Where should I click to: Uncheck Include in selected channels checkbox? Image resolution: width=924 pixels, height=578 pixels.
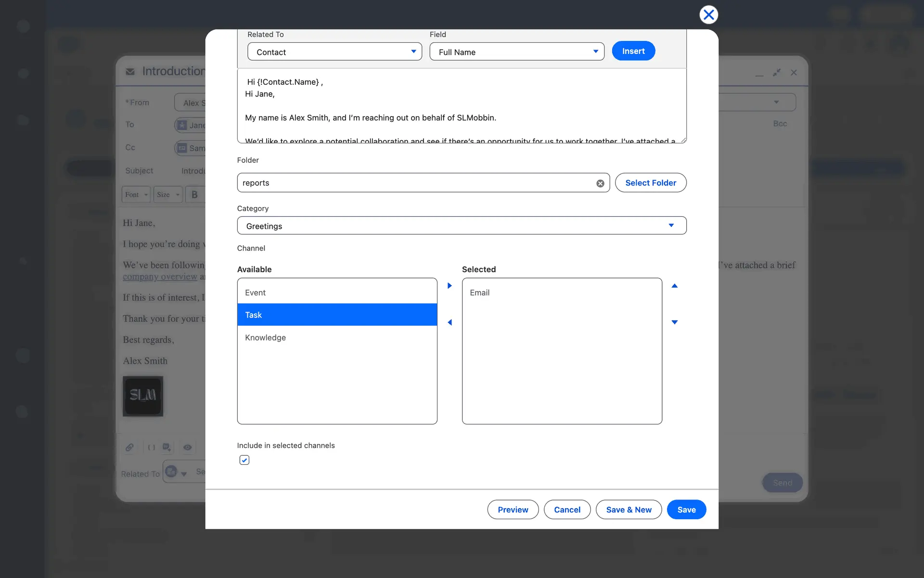[x=244, y=460]
